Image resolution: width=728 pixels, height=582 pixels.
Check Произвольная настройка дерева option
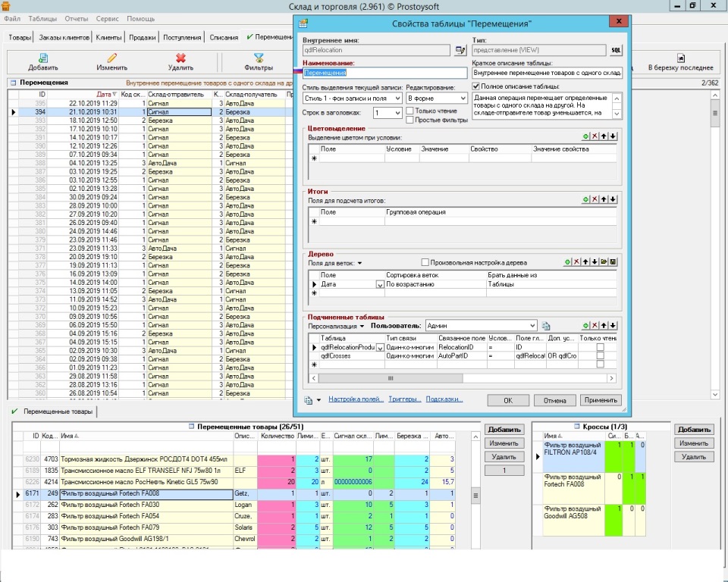click(x=425, y=262)
